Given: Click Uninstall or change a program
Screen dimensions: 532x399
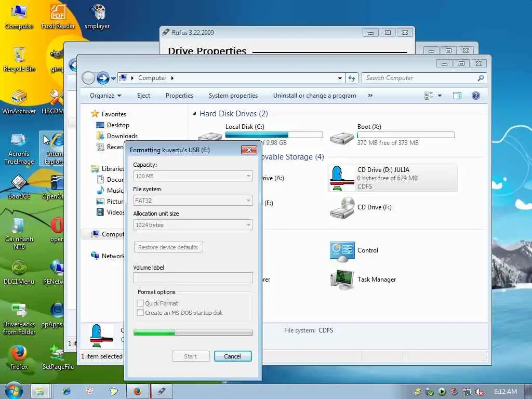Looking at the screenshot, I should pos(315,96).
